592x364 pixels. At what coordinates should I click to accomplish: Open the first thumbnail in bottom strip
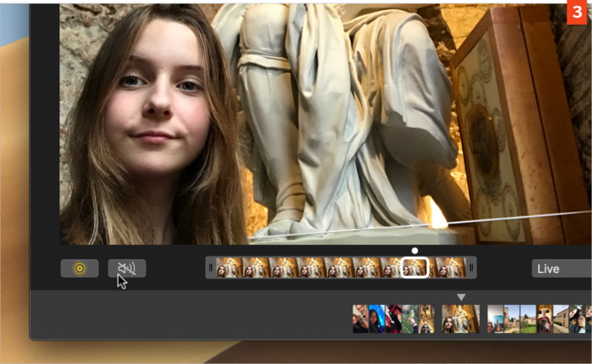click(361, 318)
